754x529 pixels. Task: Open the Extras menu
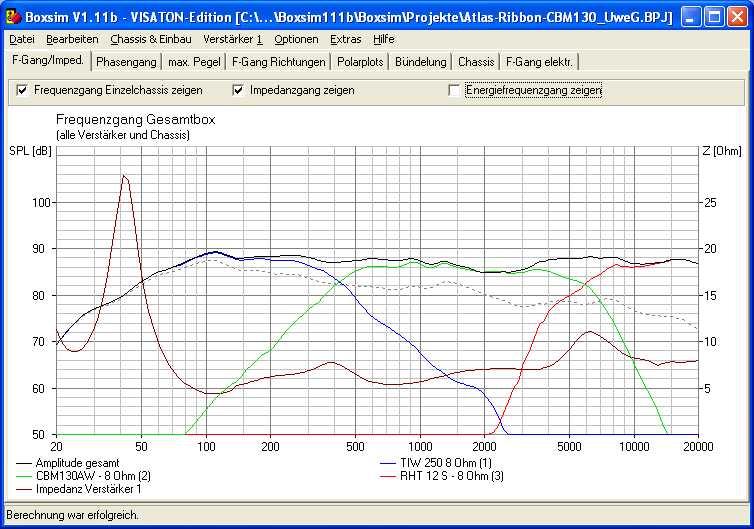tap(346, 39)
